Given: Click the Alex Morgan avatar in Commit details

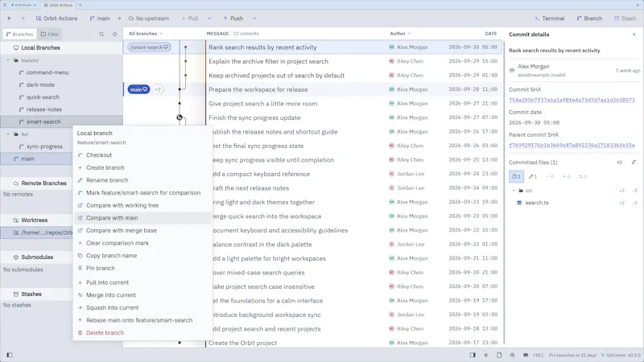Looking at the screenshot, I should (x=512, y=71).
